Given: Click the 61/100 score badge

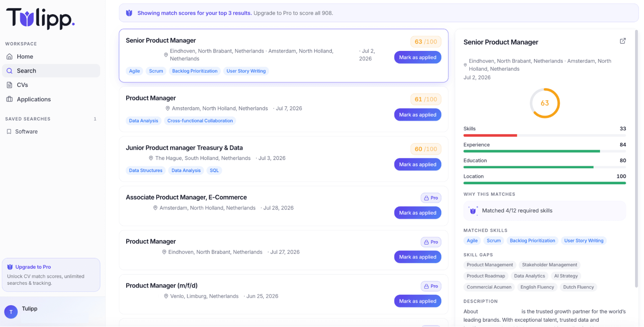Looking at the screenshot, I should (426, 99).
